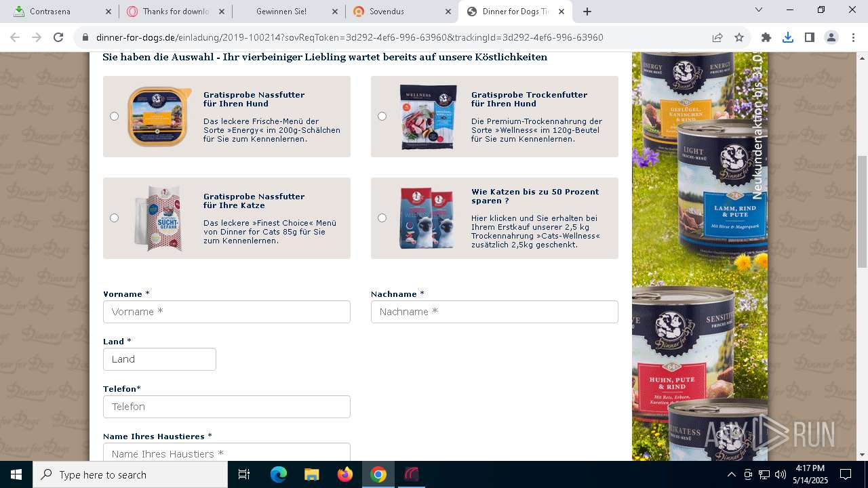Switch to the Thanks for download tab
The height and width of the screenshot is (488, 868).
[x=176, y=12]
